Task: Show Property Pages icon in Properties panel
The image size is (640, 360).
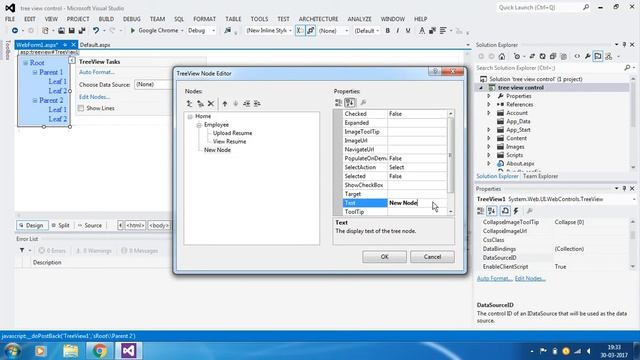Action: [x=529, y=211]
